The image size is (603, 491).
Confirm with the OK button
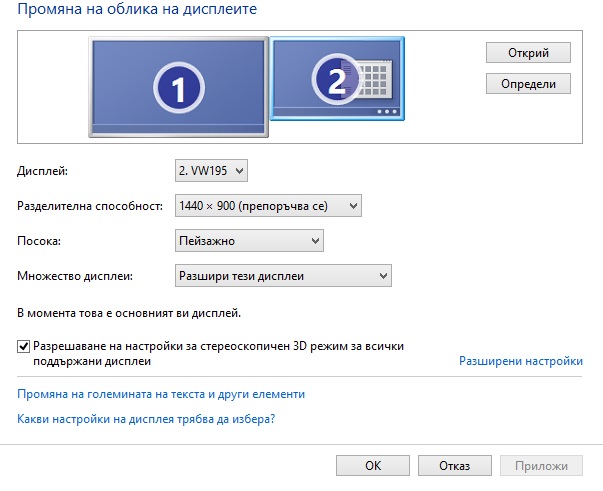pos(373,466)
